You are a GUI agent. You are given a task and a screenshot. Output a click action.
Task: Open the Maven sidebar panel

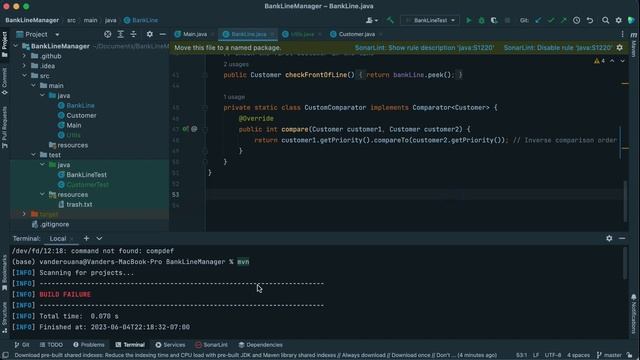point(634,46)
